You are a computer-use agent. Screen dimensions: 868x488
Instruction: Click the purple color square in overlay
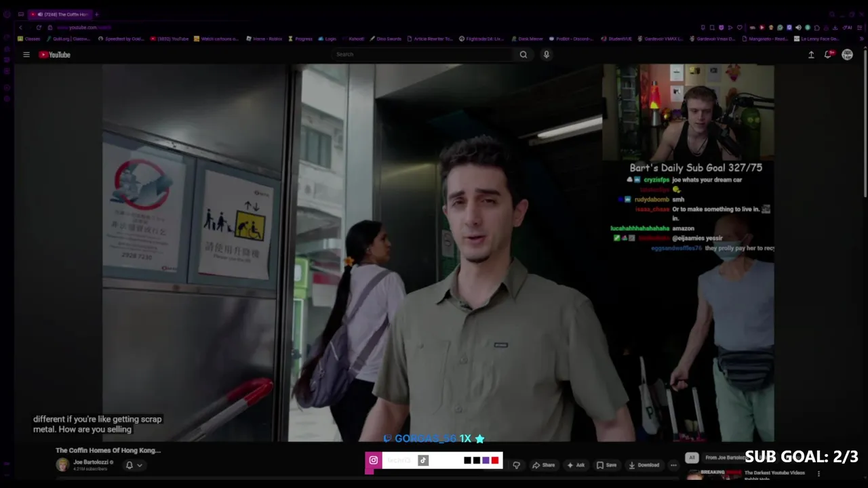(486, 460)
